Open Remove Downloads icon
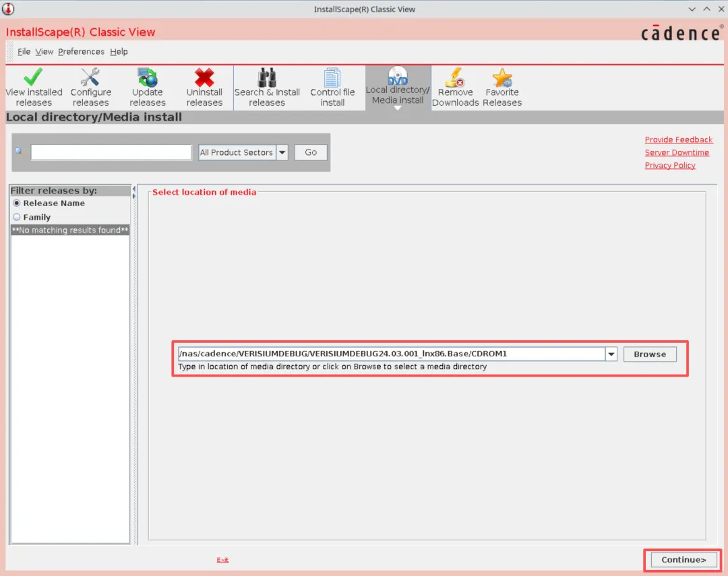The image size is (728, 576). click(x=454, y=77)
